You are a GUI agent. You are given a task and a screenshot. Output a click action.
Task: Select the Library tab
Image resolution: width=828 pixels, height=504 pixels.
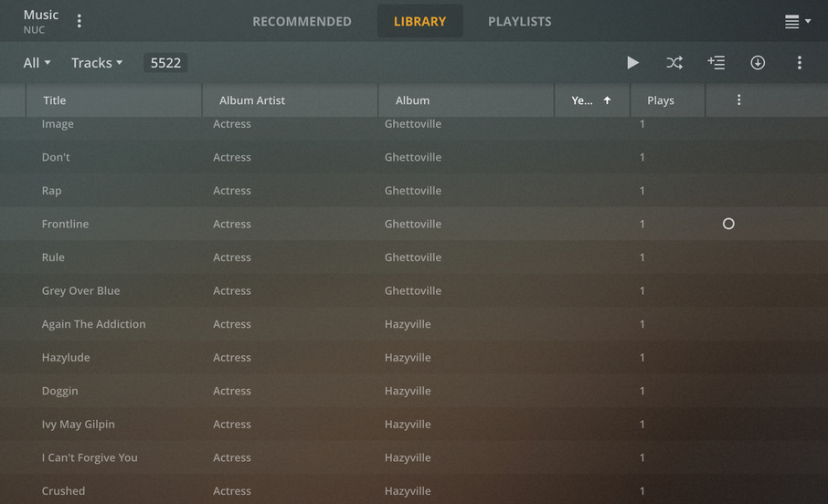[419, 22]
